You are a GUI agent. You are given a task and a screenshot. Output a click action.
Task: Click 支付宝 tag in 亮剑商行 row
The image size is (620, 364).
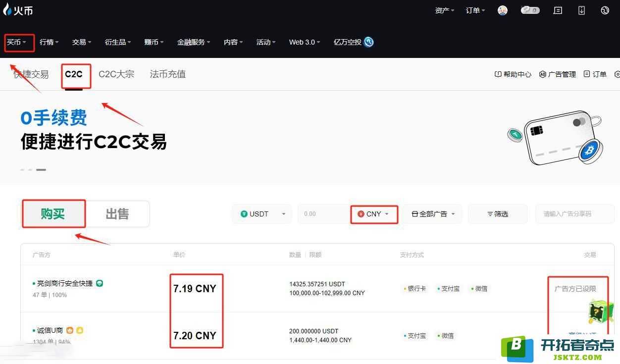click(x=448, y=288)
